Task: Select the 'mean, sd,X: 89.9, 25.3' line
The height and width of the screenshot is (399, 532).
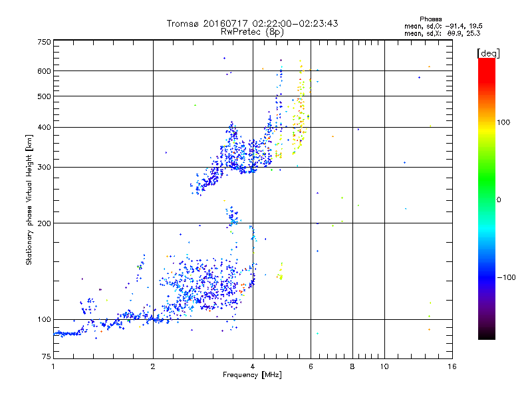Action: (442, 33)
